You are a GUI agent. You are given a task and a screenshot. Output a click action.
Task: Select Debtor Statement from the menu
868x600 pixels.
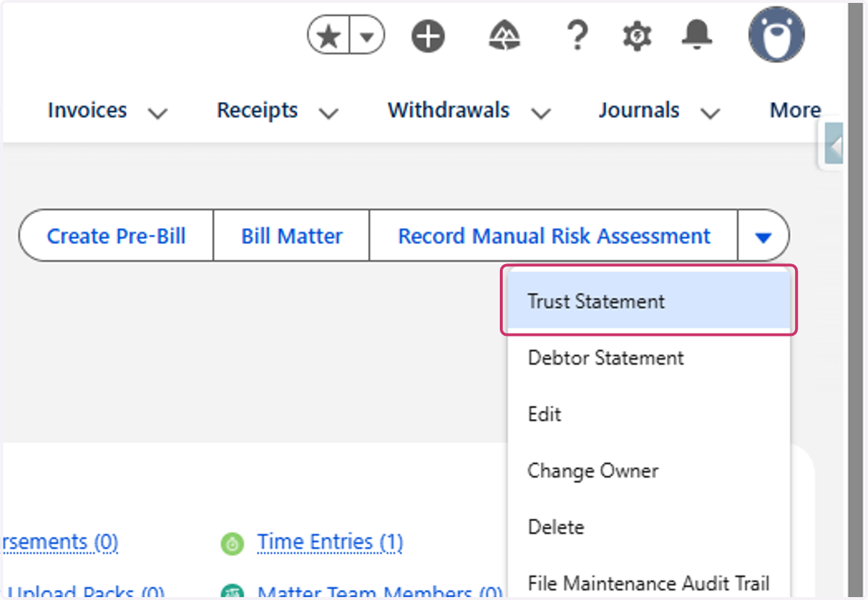(x=649, y=358)
